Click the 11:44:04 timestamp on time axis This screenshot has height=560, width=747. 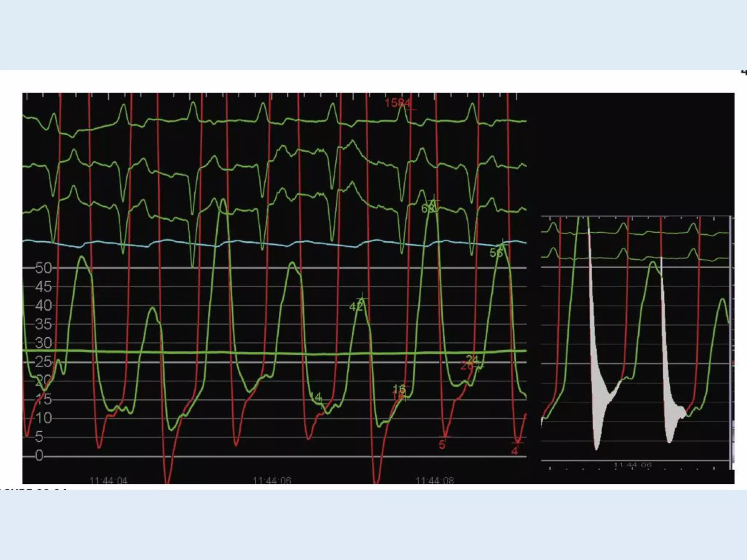click(108, 481)
